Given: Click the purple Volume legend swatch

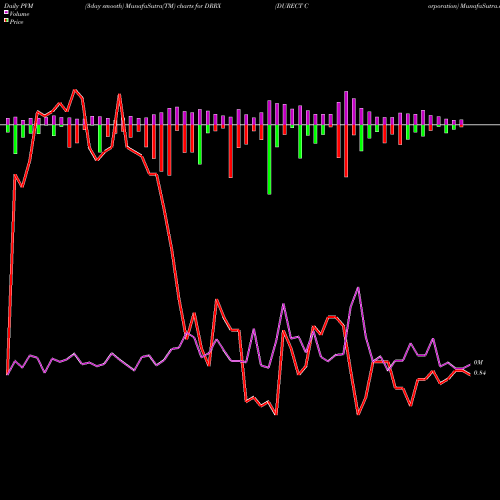Looking at the screenshot, I should pyautogui.click(x=6, y=12).
